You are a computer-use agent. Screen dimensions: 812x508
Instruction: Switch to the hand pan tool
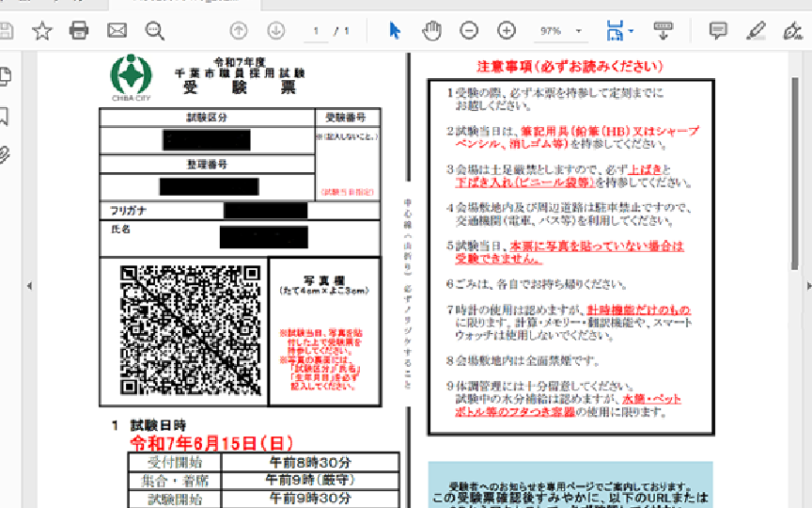(x=431, y=31)
